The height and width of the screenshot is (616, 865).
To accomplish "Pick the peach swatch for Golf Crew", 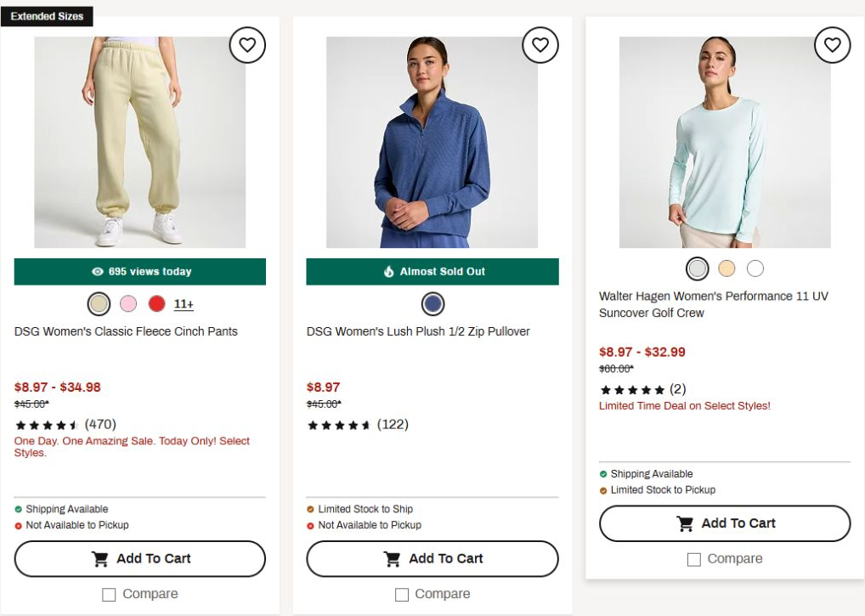I will pos(726,268).
